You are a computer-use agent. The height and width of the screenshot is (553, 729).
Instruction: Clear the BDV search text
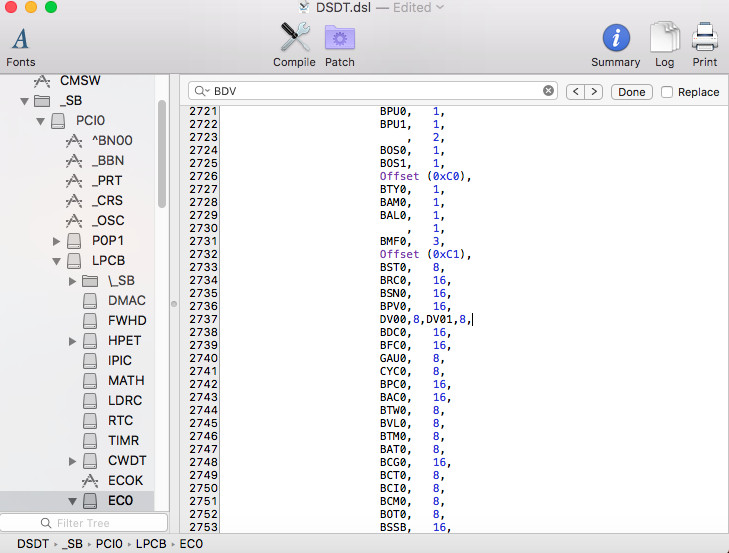pos(548,91)
